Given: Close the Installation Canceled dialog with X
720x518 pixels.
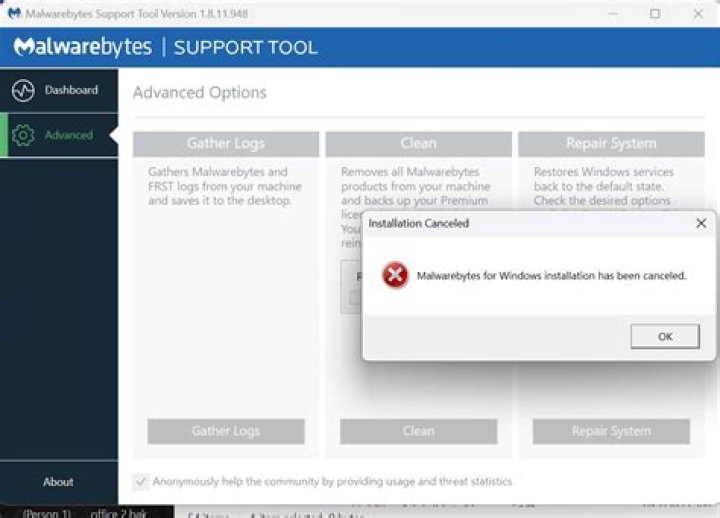Looking at the screenshot, I should [x=701, y=223].
